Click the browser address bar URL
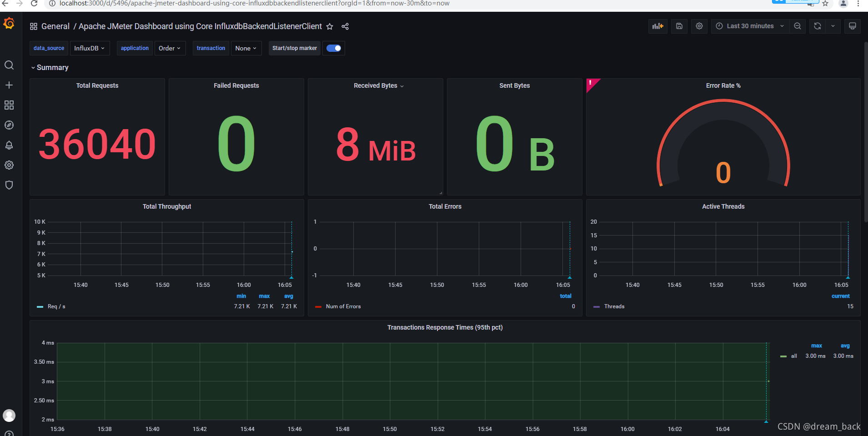The width and height of the screenshot is (868, 436). pyautogui.click(x=255, y=4)
